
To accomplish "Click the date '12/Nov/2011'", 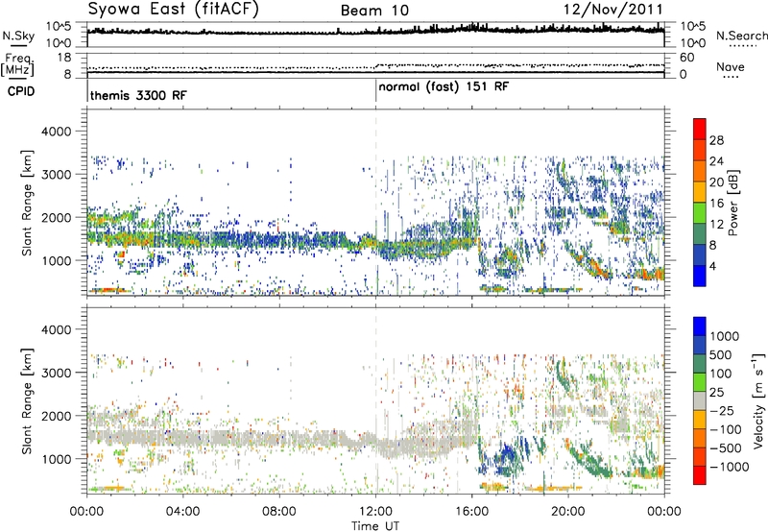I will coord(612,10).
